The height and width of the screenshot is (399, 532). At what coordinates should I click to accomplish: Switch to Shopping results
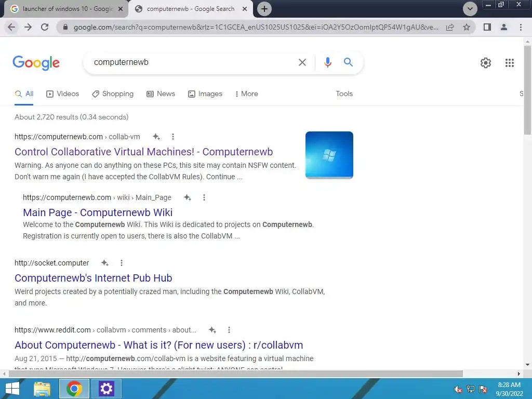click(113, 94)
